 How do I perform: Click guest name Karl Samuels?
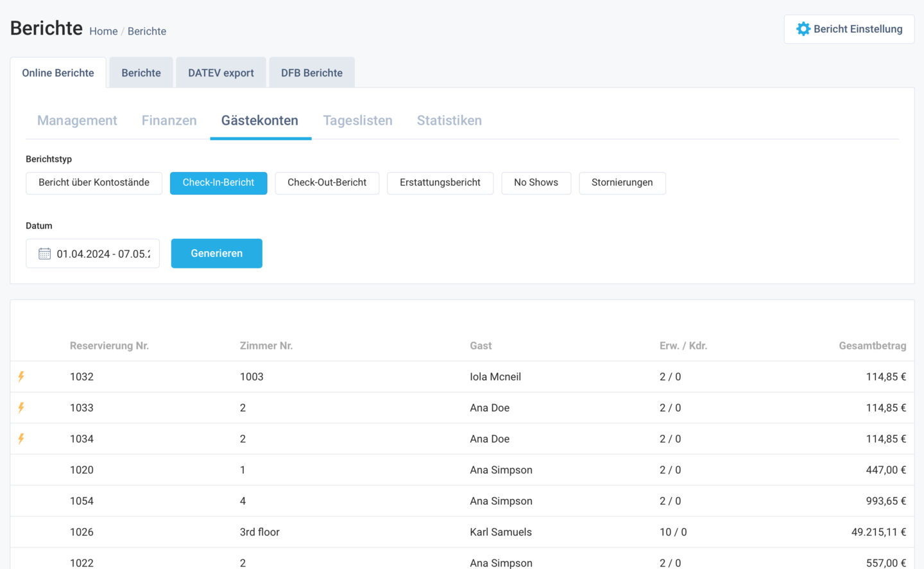pos(501,532)
